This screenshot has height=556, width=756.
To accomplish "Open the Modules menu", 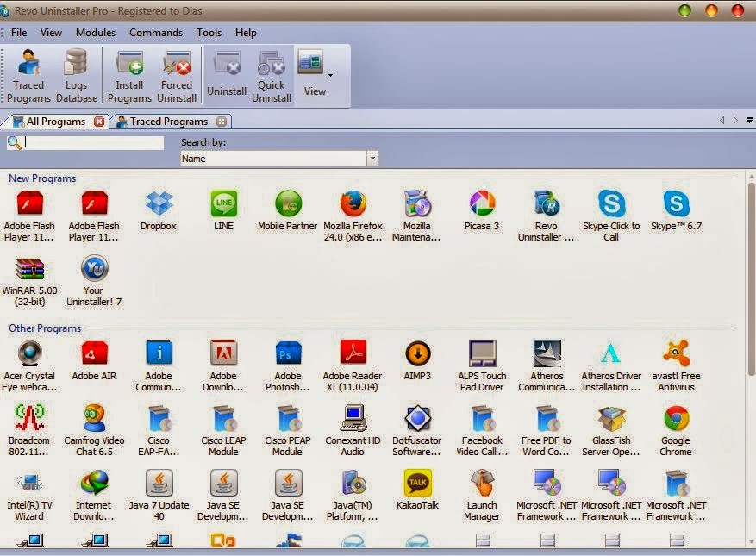I will (x=96, y=32).
